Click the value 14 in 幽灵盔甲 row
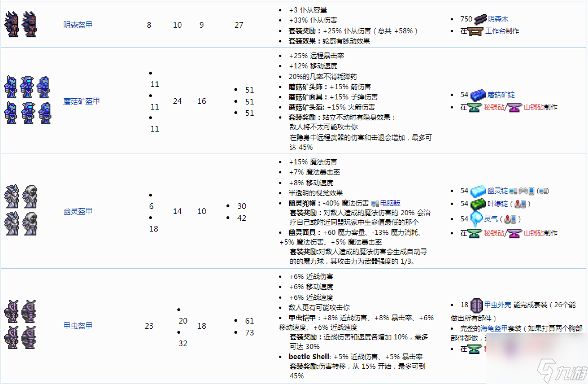This screenshot has height=384, width=588. click(x=177, y=212)
